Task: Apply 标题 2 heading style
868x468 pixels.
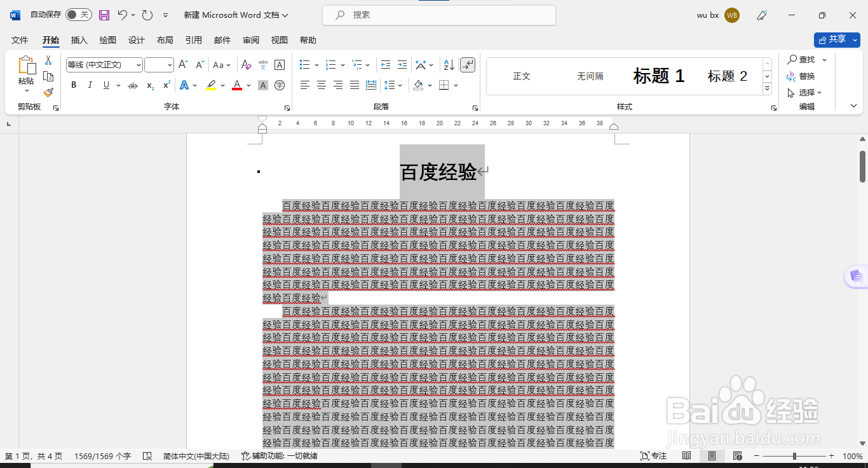Action: point(728,76)
